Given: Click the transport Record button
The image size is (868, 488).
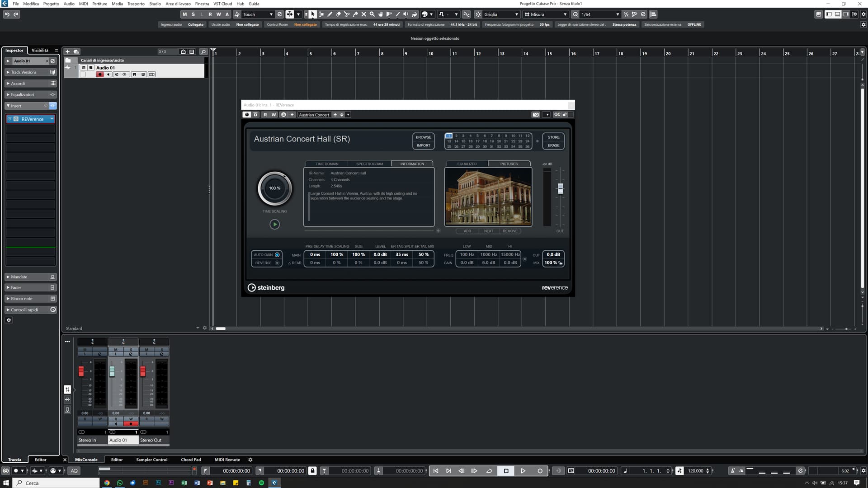Looking at the screenshot, I should pyautogui.click(x=540, y=471).
